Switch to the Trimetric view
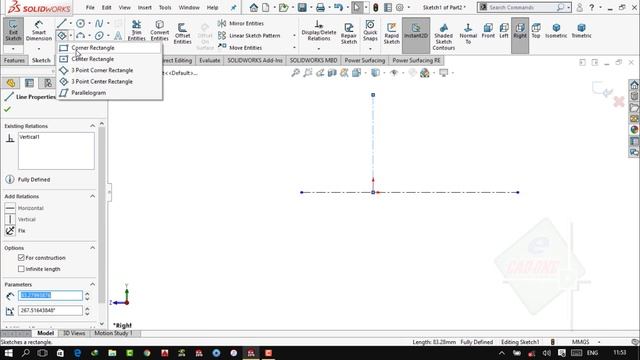This screenshot has width=640, height=360. pyautogui.click(x=581, y=31)
